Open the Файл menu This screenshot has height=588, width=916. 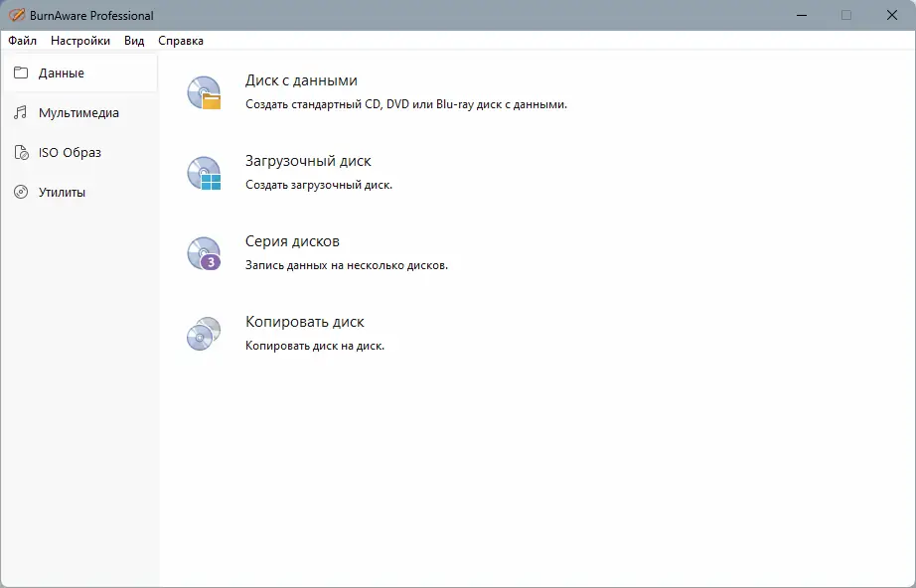[x=22, y=41]
